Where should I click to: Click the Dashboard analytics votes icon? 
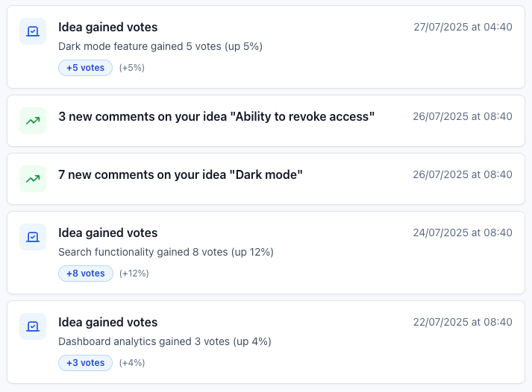[x=33, y=326]
